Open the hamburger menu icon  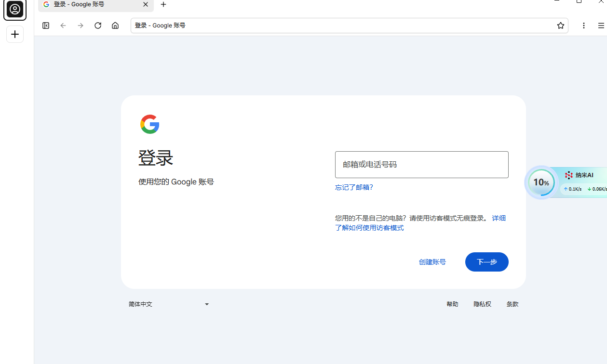[x=601, y=26]
